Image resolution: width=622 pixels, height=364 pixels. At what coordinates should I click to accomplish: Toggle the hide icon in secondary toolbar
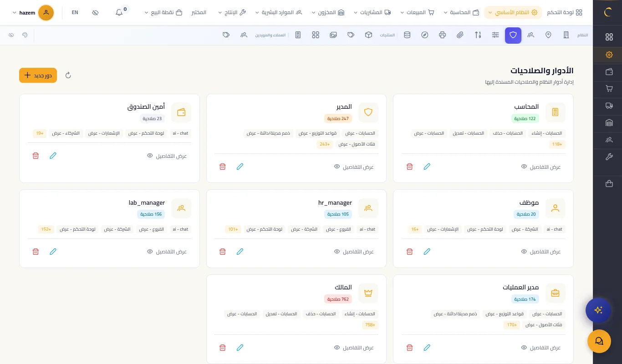(11, 35)
